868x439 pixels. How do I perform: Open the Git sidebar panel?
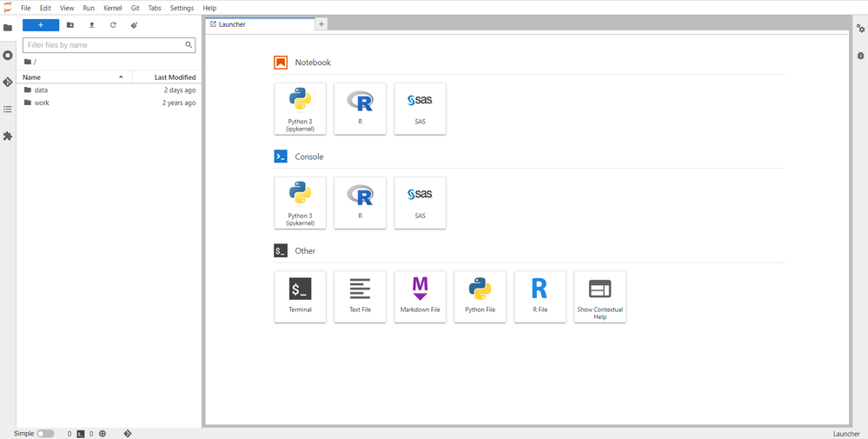(x=8, y=82)
